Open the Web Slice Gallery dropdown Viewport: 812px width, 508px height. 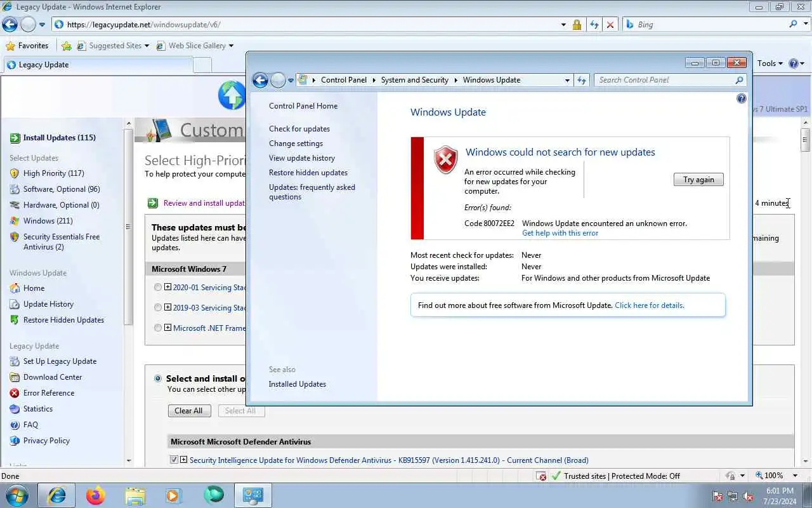(231, 46)
